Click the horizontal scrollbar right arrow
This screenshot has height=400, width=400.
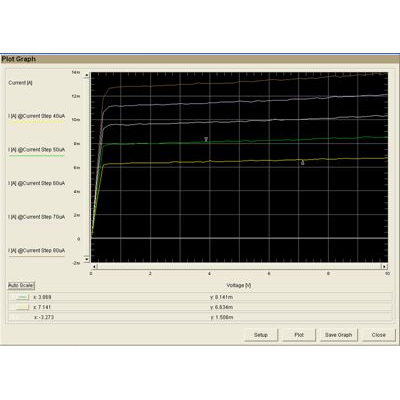385,267
